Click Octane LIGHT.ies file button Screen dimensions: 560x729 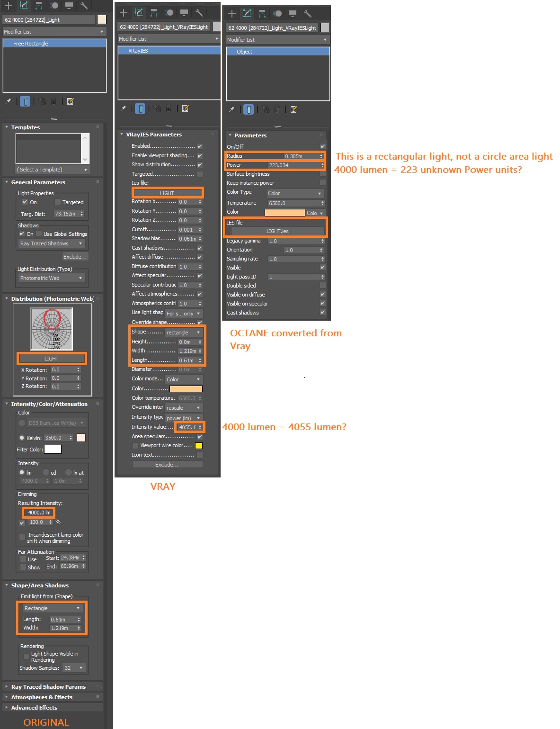pos(277,231)
